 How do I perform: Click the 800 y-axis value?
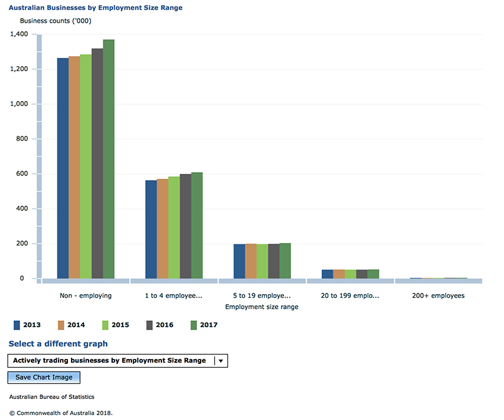click(x=22, y=138)
